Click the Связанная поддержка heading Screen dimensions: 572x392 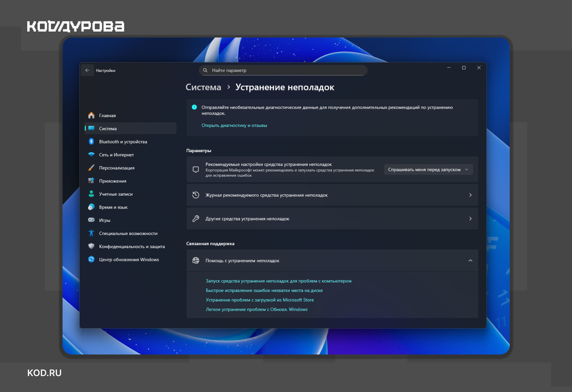pyautogui.click(x=210, y=243)
